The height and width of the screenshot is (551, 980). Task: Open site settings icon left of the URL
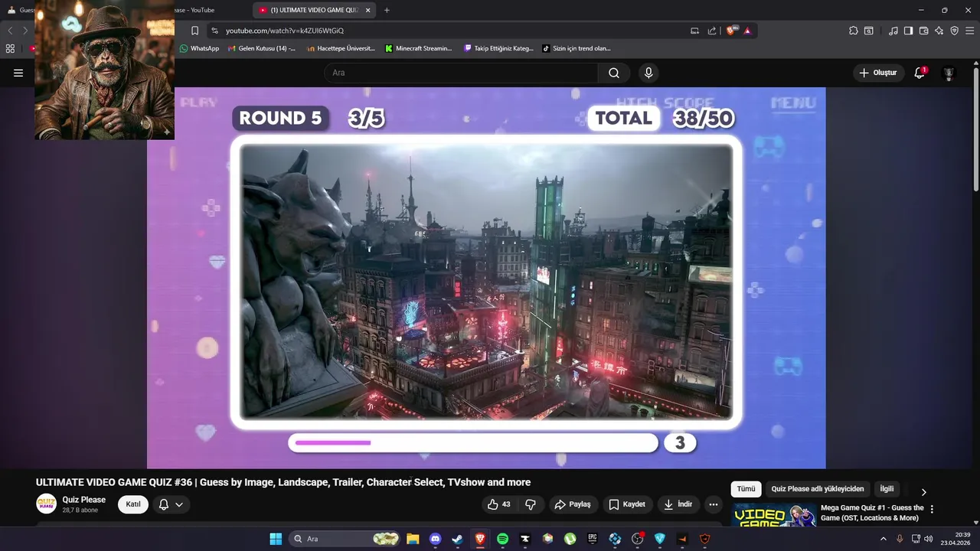tap(214, 31)
